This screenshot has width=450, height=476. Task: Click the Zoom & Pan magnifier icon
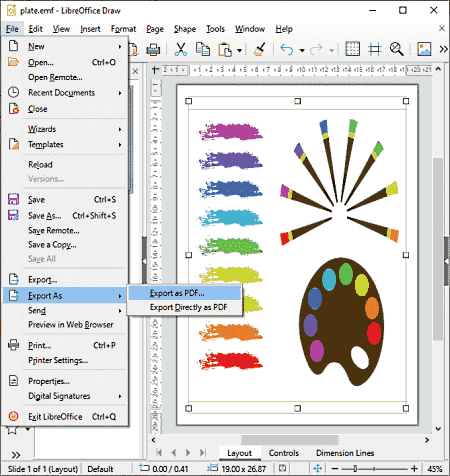coord(396,49)
